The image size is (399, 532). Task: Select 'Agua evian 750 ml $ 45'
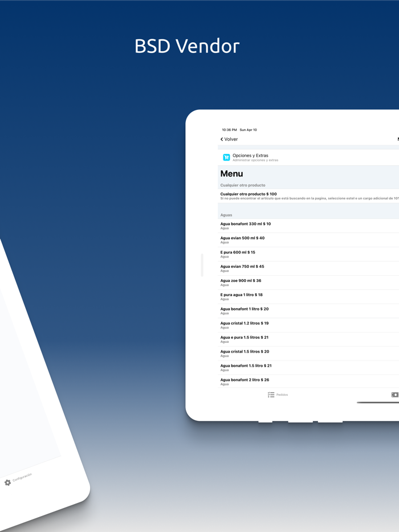point(308,268)
